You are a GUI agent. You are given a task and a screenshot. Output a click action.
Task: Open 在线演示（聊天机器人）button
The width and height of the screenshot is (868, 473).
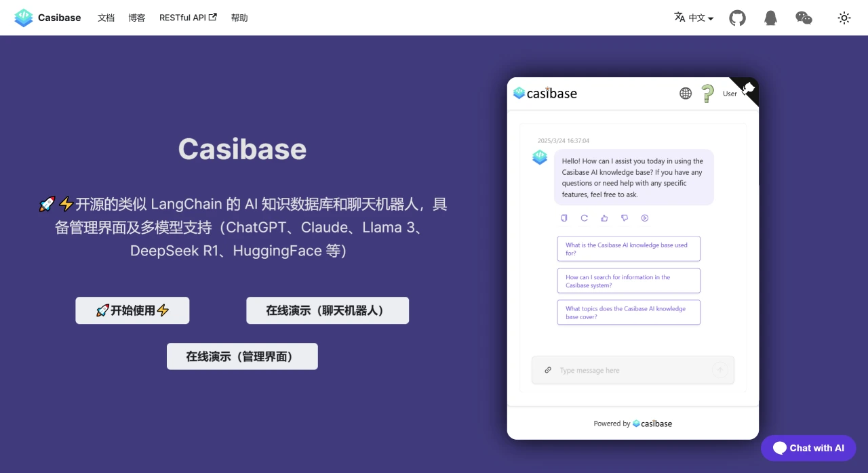pyautogui.click(x=328, y=310)
